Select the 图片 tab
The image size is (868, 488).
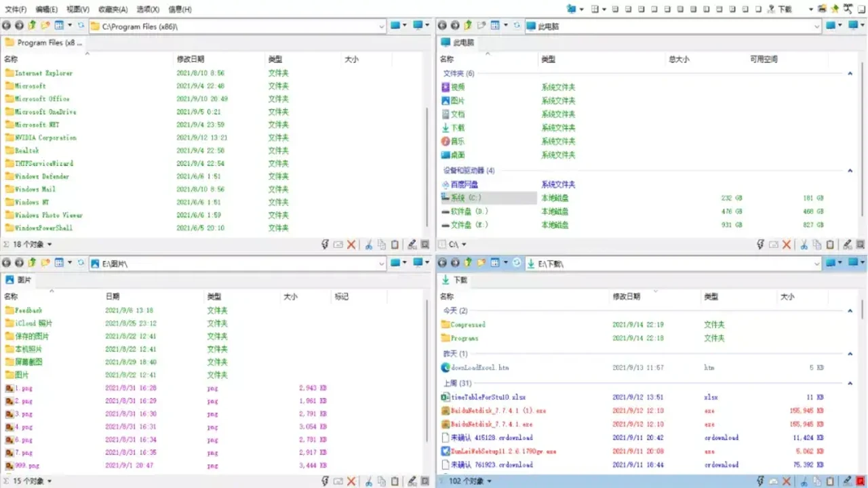18,279
